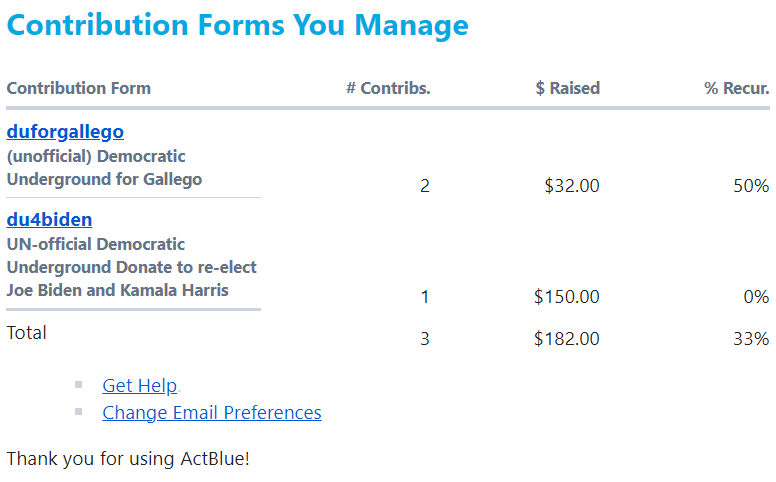
Task: Click the Thank you for using ActBlue text
Action: click(x=128, y=459)
